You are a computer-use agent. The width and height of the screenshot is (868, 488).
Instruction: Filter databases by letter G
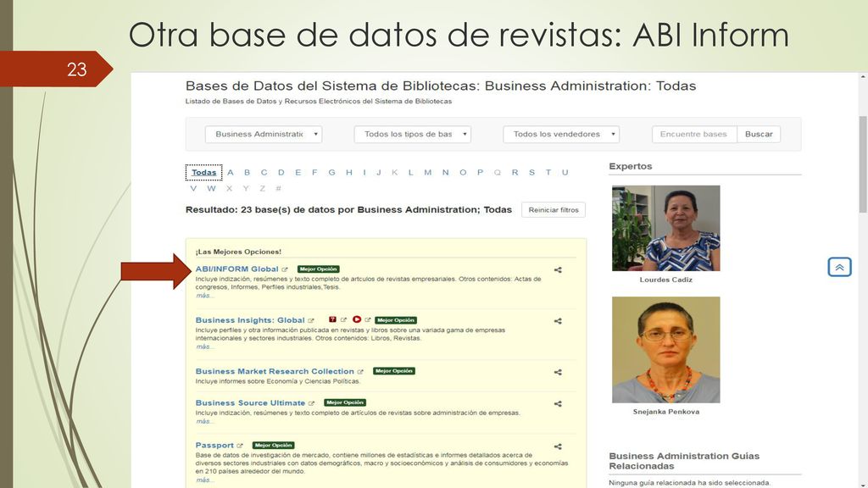coord(331,173)
